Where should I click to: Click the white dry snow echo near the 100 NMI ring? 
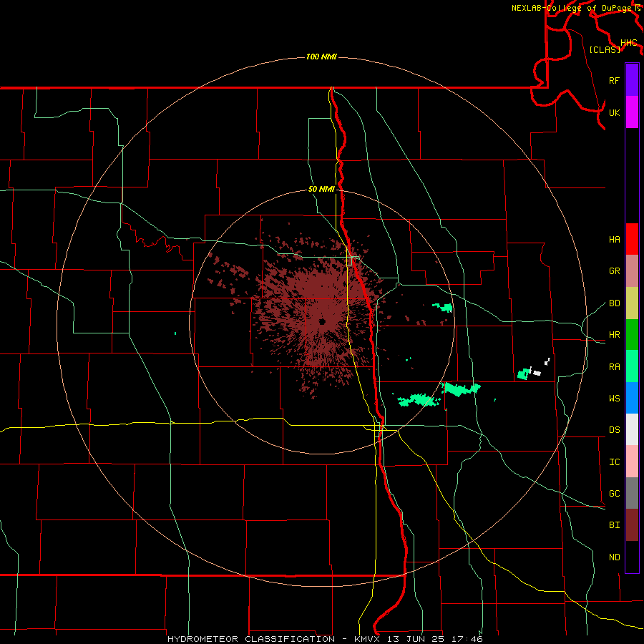coord(537,373)
